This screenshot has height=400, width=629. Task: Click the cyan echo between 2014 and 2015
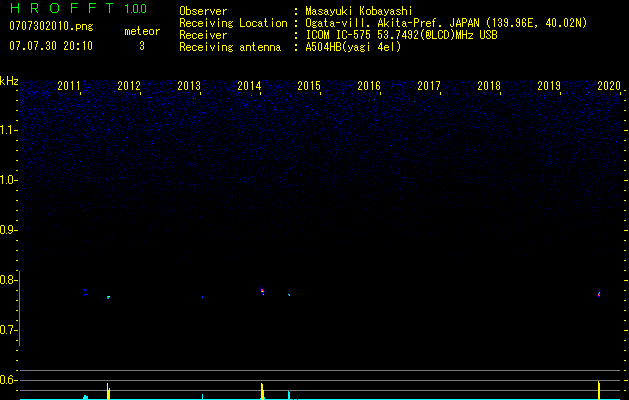pyautogui.click(x=289, y=295)
